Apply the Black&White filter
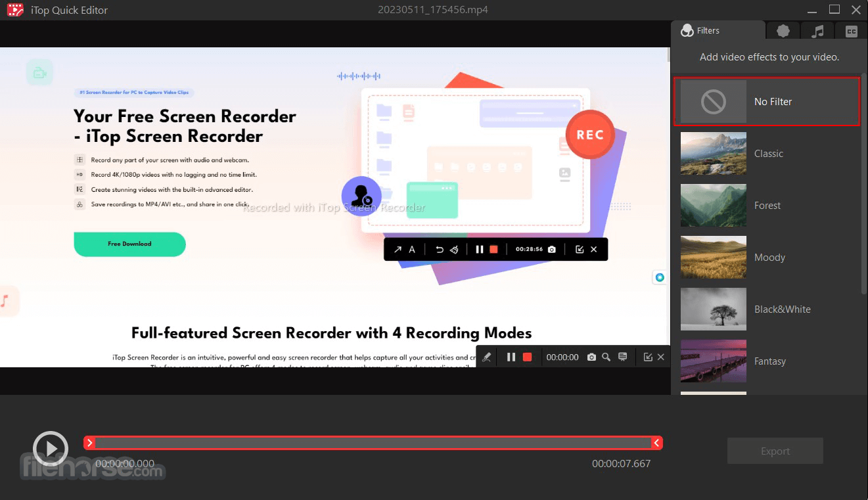868x500 pixels. click(x=767, y=309)
